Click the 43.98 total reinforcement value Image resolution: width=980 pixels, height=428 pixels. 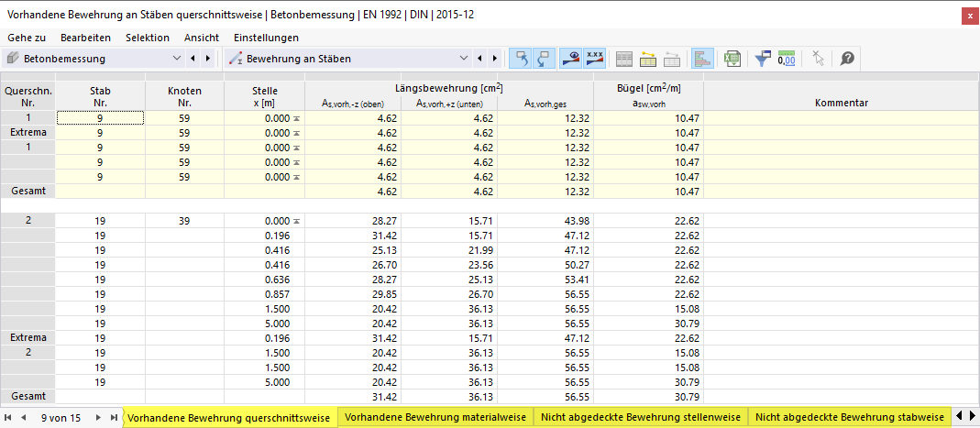click(x=545, y=221)
